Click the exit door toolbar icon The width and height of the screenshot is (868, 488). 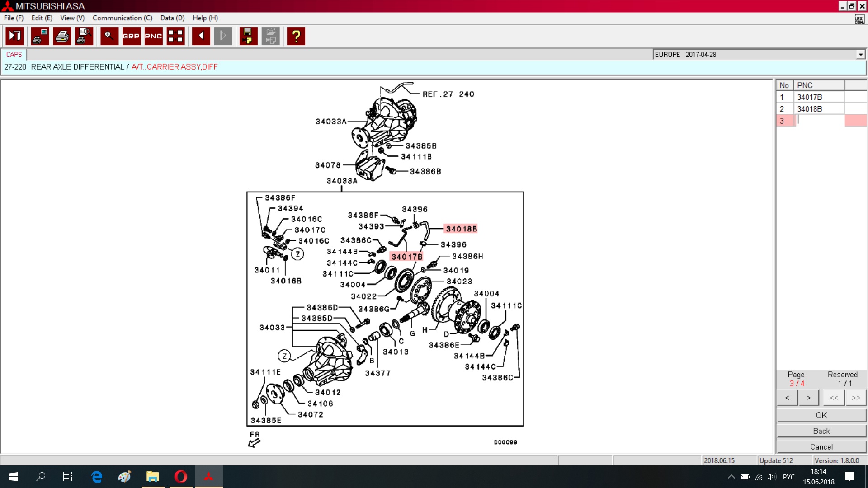[14, 36]
